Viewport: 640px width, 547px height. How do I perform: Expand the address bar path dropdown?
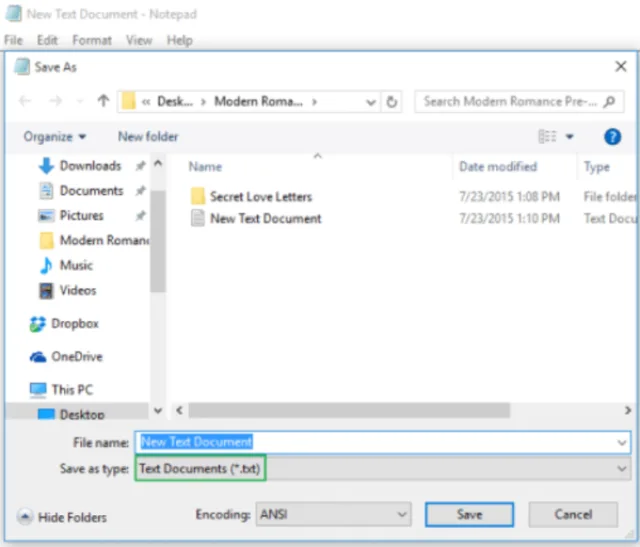tap(371, 102)
